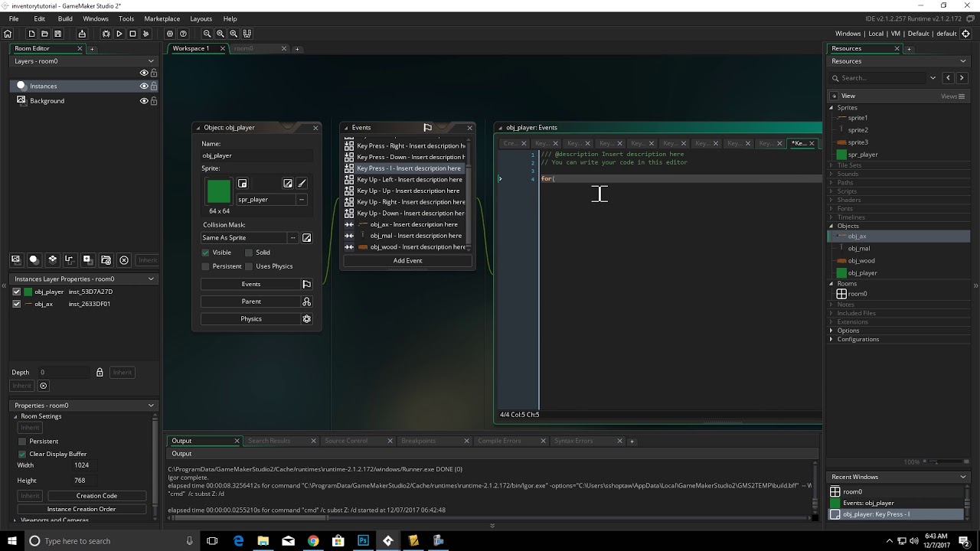Image resolution: width=980 pixels, height=551 pixels.
Task: Disable Clear Display Buffer checkbox
Action: pos(22,454)
